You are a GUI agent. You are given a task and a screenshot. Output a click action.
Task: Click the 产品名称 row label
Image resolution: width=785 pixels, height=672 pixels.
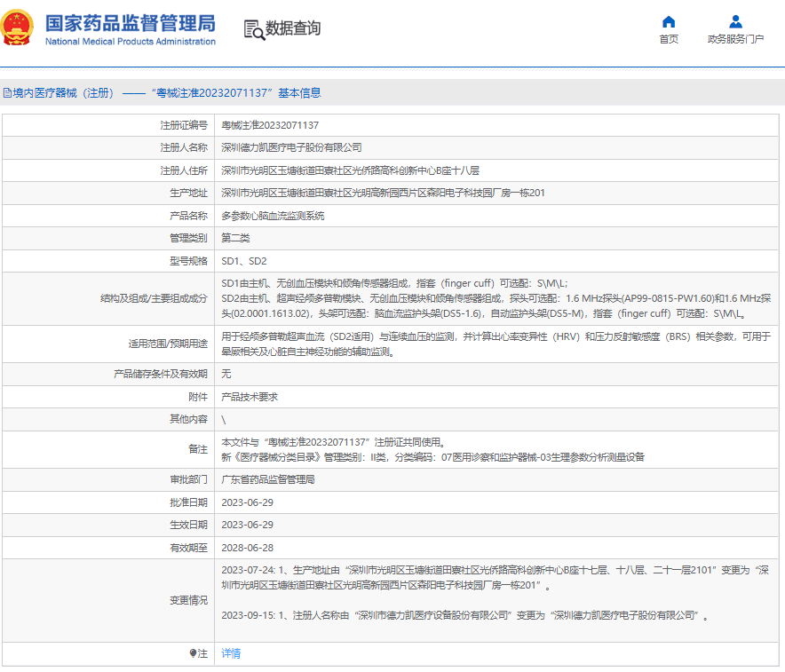click(188, 216)
